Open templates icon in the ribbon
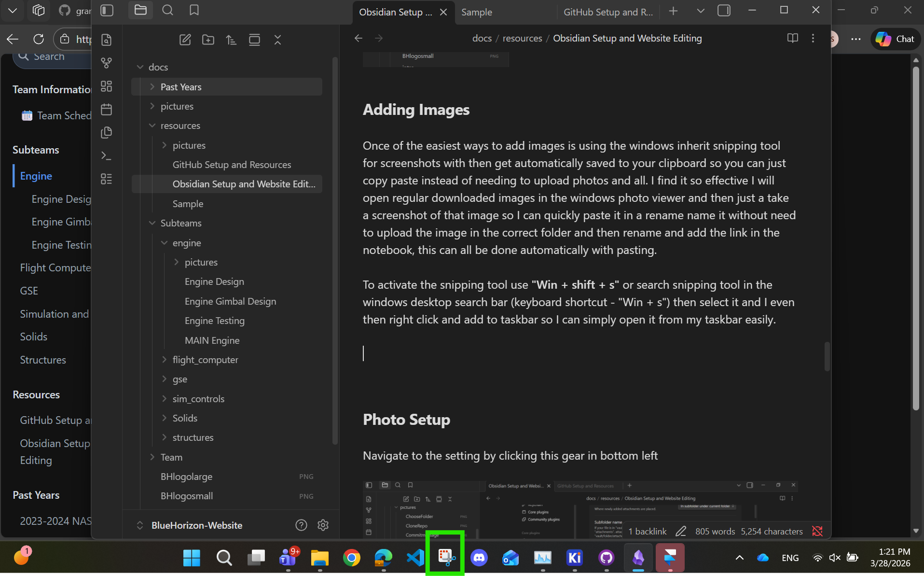Screen dimensions: 924x576 (107, 132)
